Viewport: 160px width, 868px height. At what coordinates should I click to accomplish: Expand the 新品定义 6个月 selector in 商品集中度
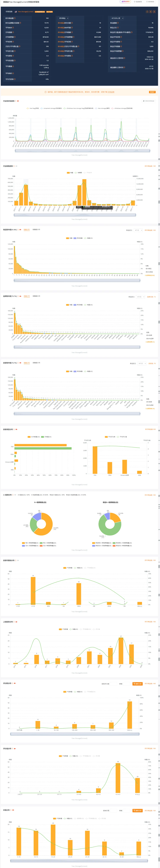pos(138,230)
